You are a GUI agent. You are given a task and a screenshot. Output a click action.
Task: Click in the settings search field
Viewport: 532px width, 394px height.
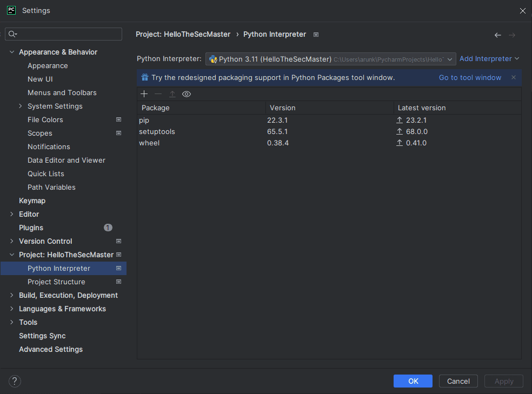(x=63, y=34)
